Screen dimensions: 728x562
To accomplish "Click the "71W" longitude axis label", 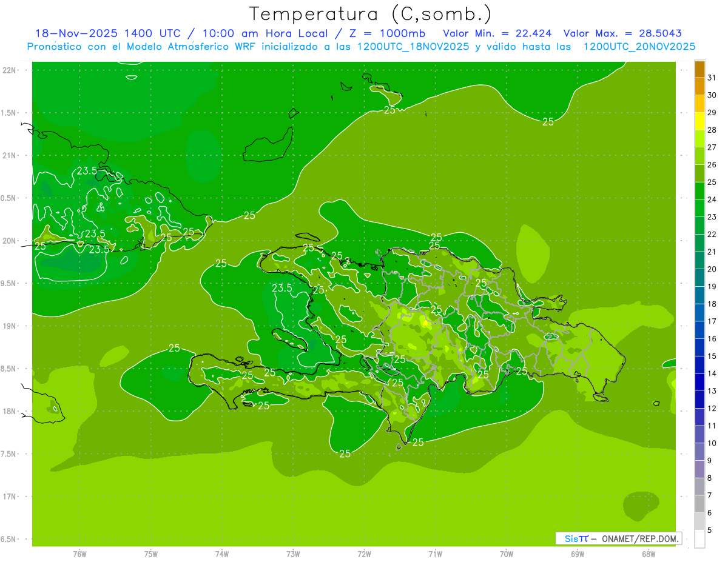I will (435, 554).
